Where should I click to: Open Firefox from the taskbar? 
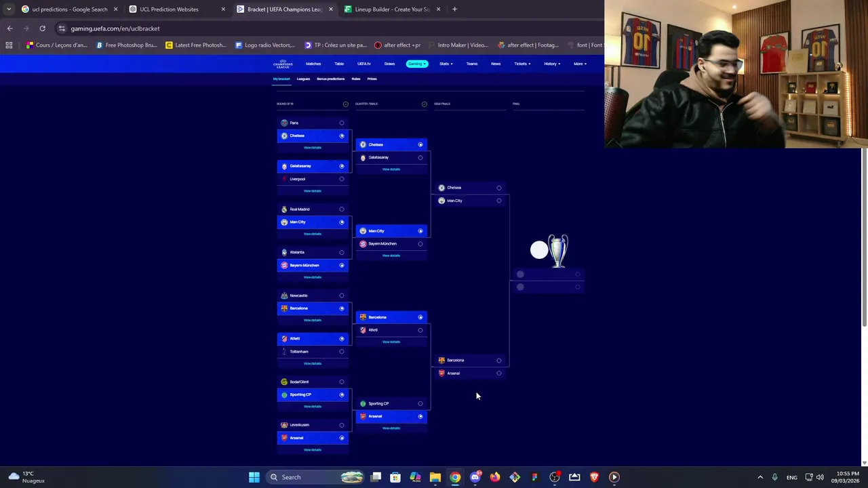tap(495, 477)
